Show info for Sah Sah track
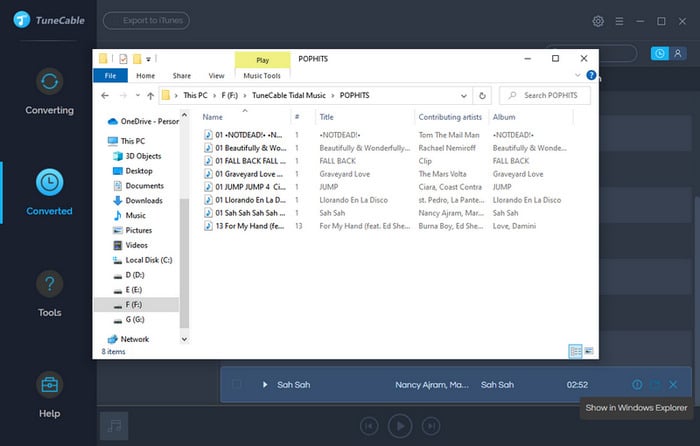The width and height of the screenshot is (700, 446). 637,384
